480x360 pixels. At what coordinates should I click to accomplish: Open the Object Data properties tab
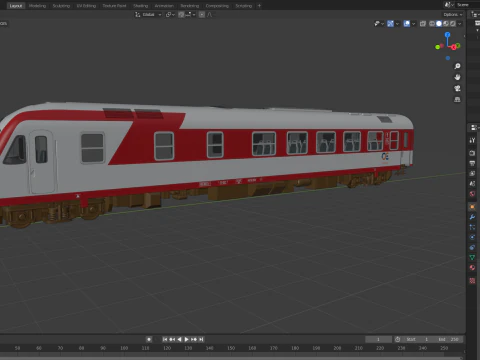pyautogui.click(x=472, y=257)
